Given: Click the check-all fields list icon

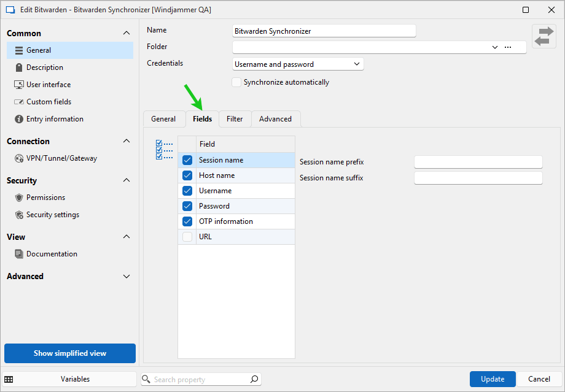Looking at the screenshot, I should (x=164, y=150).
